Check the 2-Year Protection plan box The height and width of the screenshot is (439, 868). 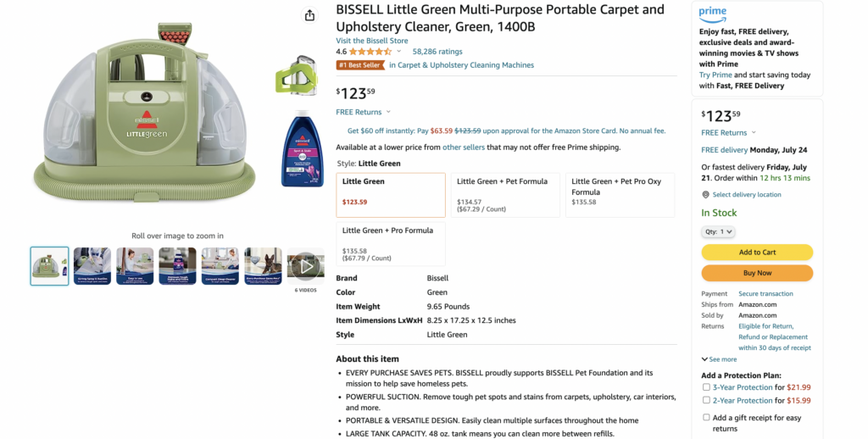pos(706,400)
